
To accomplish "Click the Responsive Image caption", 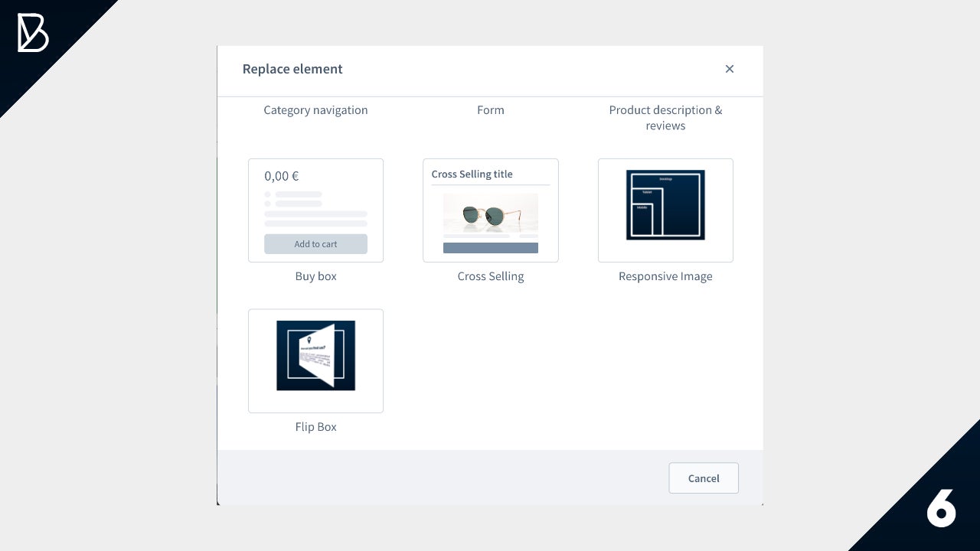I will coord(665,276).
